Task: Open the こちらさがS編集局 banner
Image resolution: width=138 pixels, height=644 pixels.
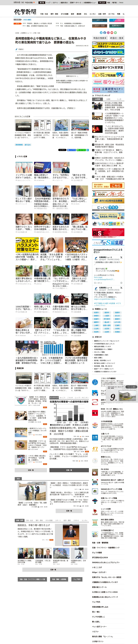Action: click(x=108, y=242)
